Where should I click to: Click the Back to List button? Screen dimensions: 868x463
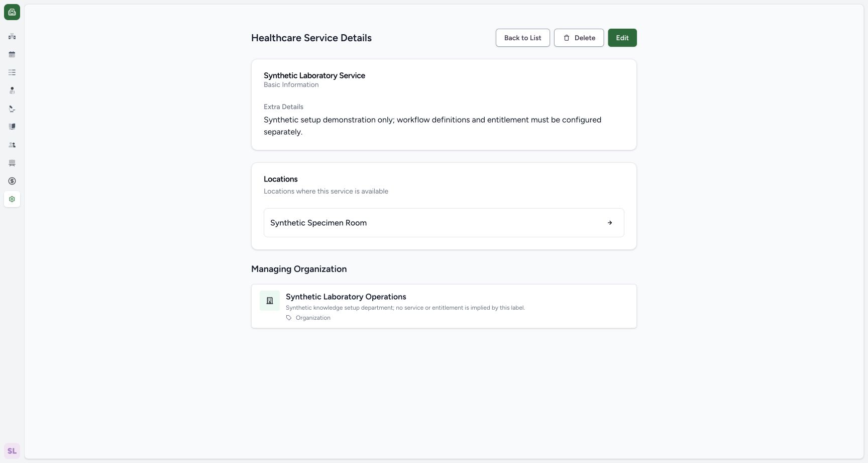522,38
